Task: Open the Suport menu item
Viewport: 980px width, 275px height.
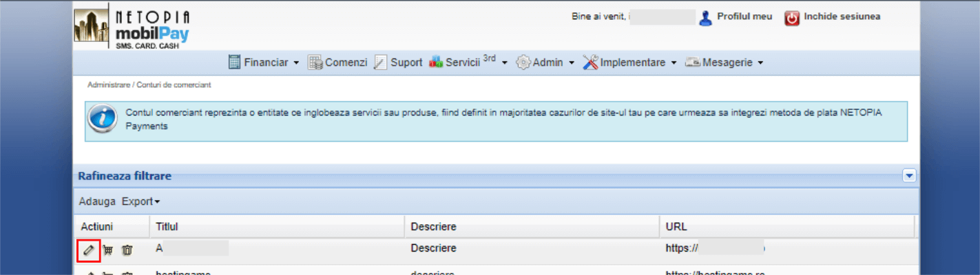Action: tap(406, 63)
